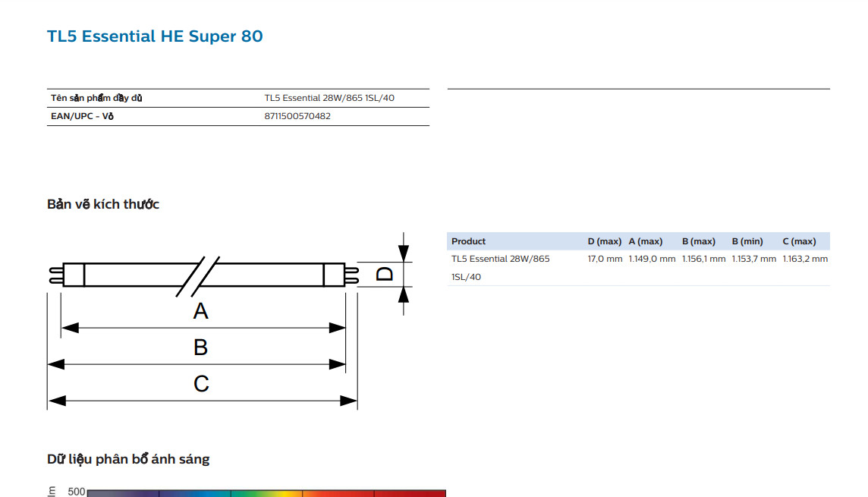Click the downward arrow above the D dimension
Viewport: 868px width, 497px height.
tap(404, 250)
